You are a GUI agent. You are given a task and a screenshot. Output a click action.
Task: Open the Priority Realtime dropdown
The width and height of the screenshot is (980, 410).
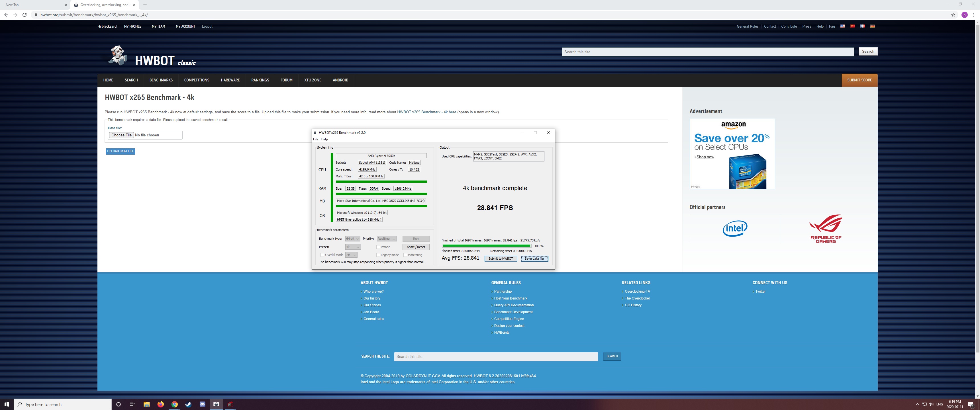pyautogui.click(x=387, y=239)
